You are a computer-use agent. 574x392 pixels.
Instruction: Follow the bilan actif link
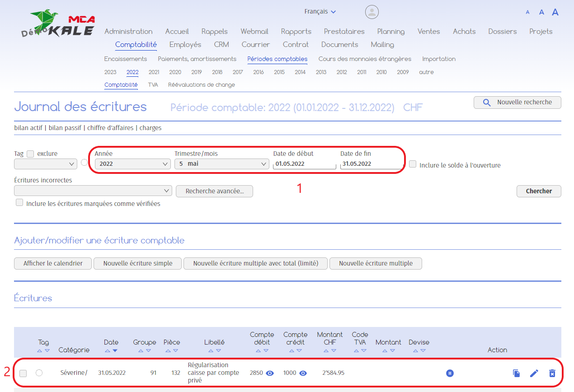click(x=28, y=128)
